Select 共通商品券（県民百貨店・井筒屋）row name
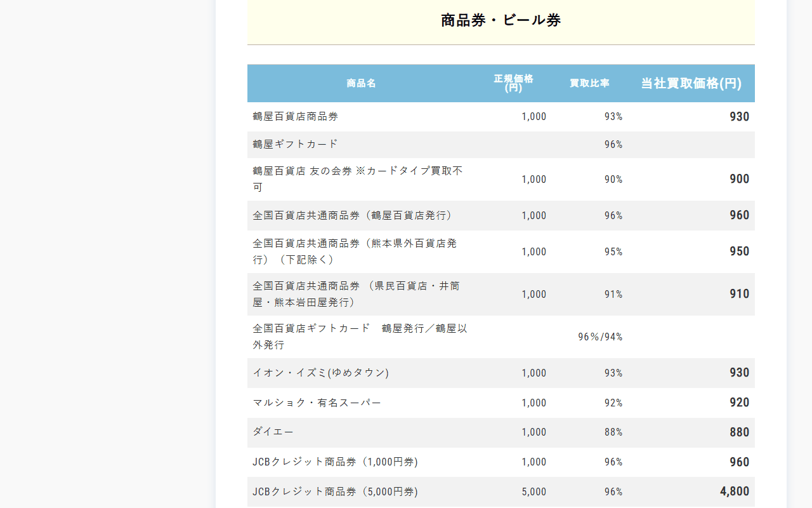The height and width of the screenshot is (508, 812). click(357, 294)
